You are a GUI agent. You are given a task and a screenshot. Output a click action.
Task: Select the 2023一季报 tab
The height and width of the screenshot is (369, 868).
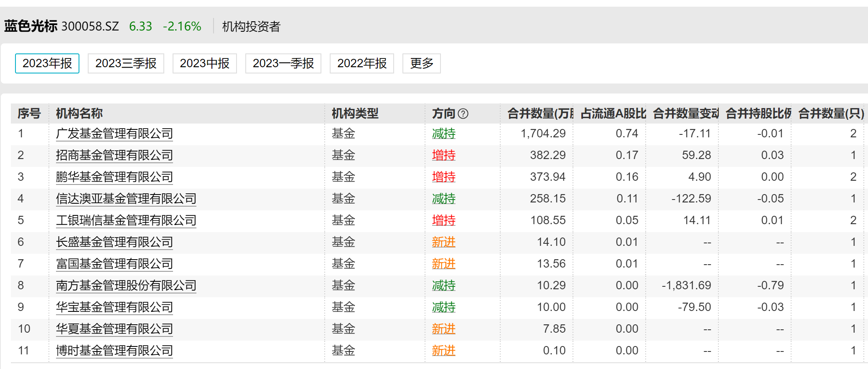click(283, 63)
